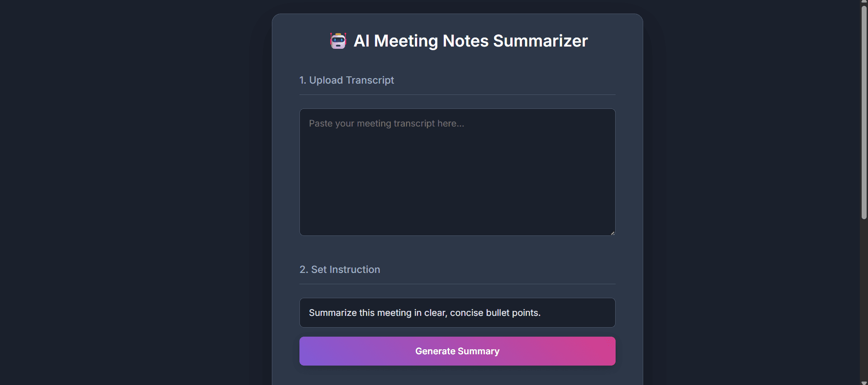Click the page scrollbar thumb
The image size is (868, 385).
tap(863, 113)
